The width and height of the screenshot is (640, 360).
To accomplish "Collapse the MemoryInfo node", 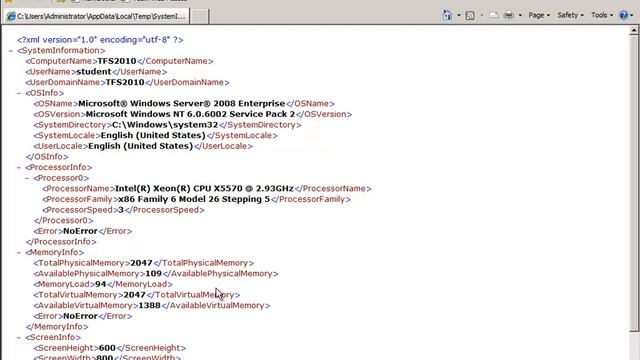I will coord(19,252).
